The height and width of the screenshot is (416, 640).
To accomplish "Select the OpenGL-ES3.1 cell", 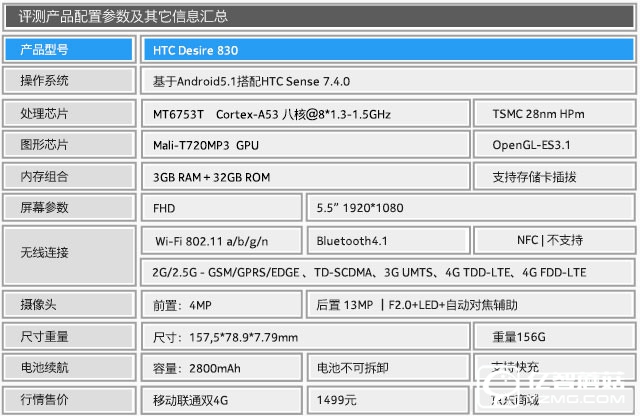I will [553, 145].
